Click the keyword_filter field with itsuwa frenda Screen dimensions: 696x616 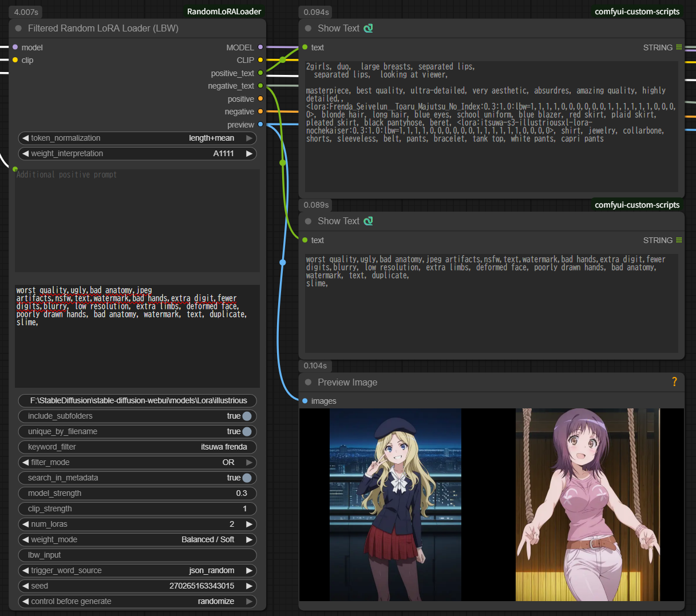(x=137, y=447)
